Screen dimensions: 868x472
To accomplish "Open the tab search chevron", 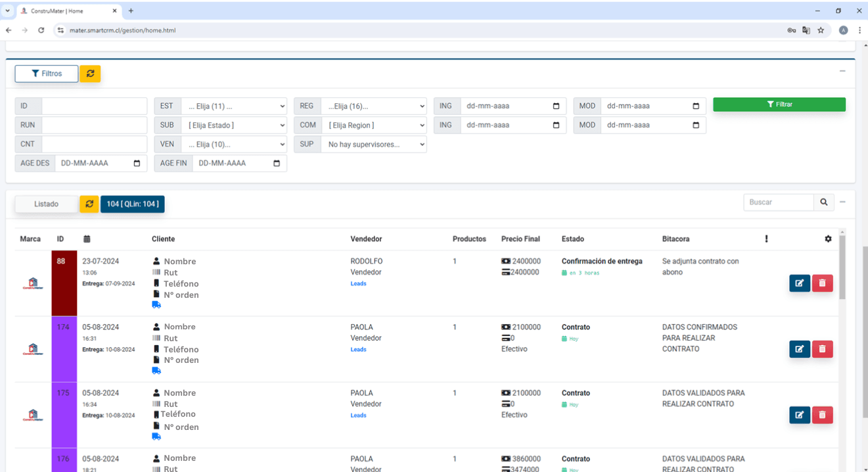I will pos(8,11).
